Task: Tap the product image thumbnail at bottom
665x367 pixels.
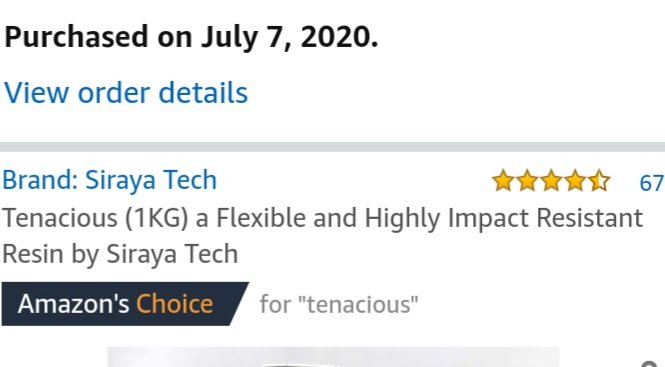Action: 333,357
